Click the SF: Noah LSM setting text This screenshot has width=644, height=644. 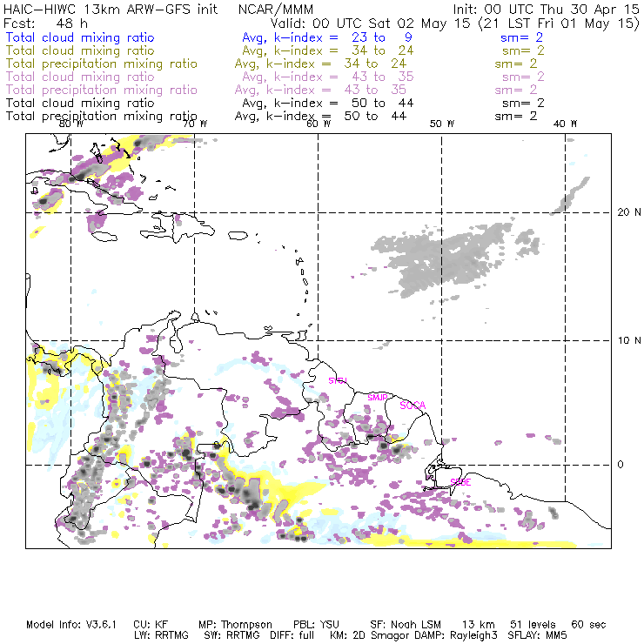(406, 625)
